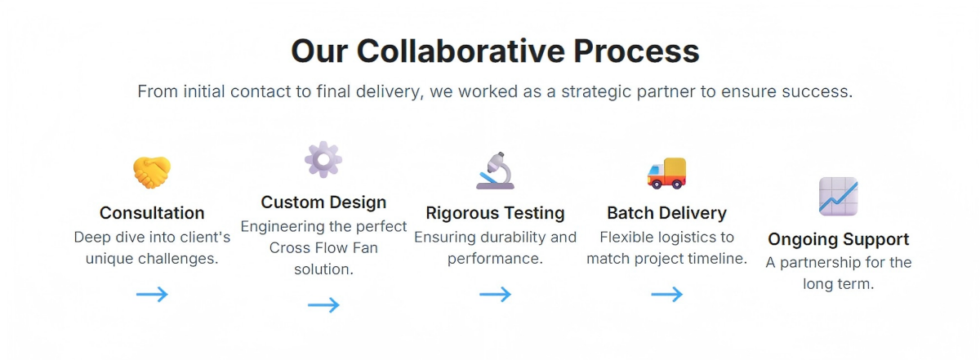Open the Custom Design step heading
The width and height of the screenshot is (980, 360).
(323, 202)
